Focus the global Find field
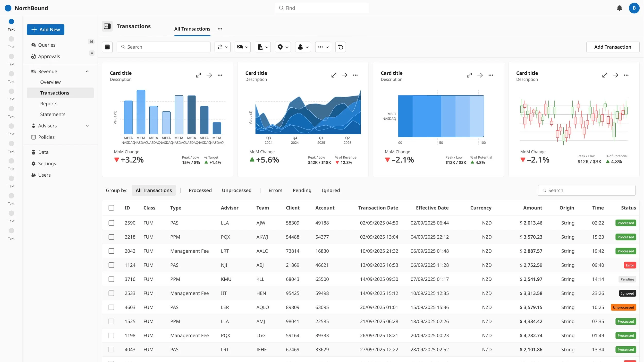This screenshot has width=644, height=362. click(x=322, y=8)
